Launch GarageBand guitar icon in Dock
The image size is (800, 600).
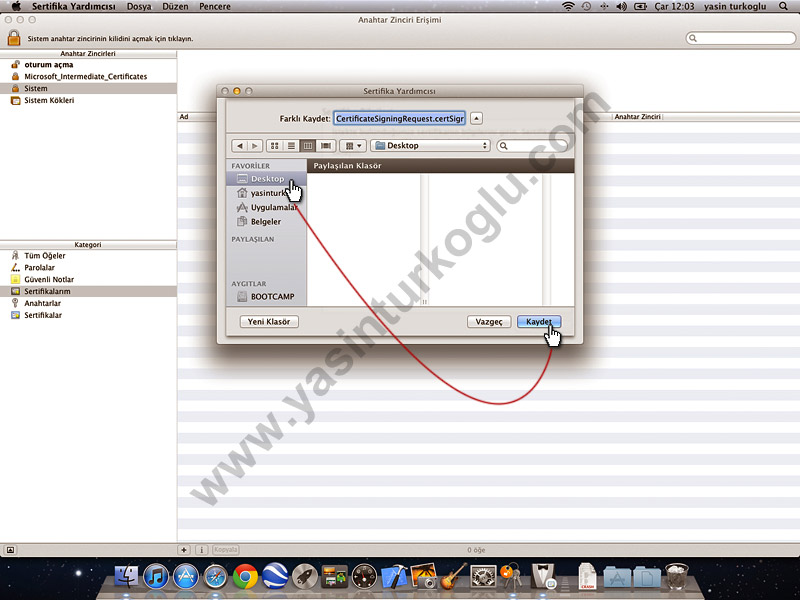point(454,576)
